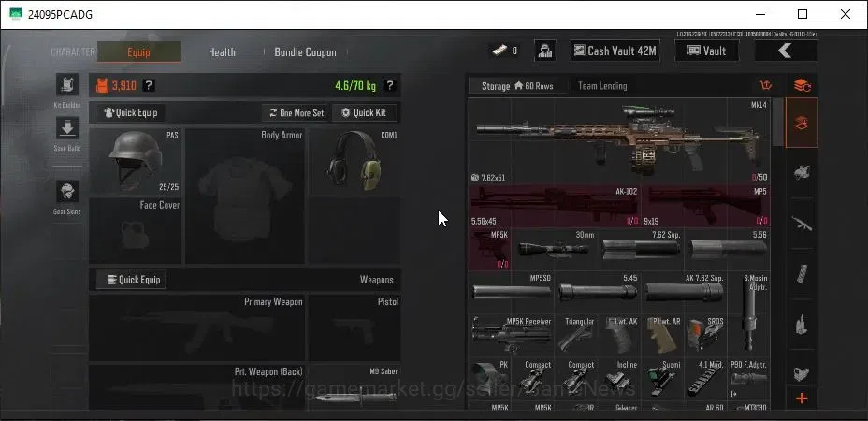Select the Lwt. AK pistol grip item
The width and height of the screenshot is (868, 421).
tap(619, 336)
